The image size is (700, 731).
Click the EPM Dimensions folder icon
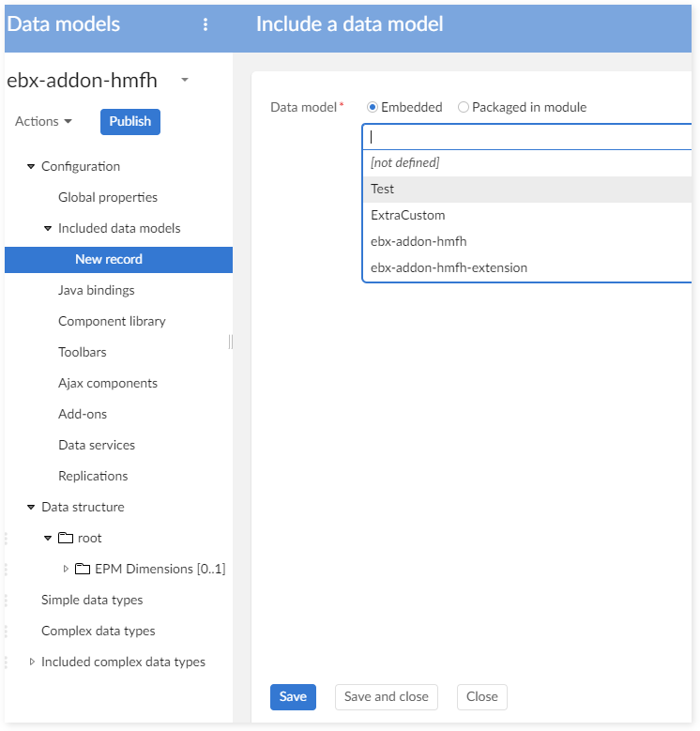(83, 570)
